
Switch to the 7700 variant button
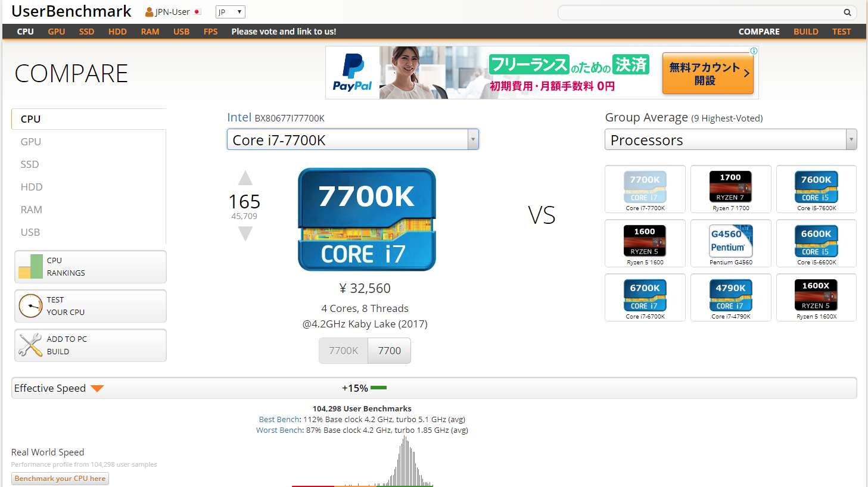tap(390, 351)
